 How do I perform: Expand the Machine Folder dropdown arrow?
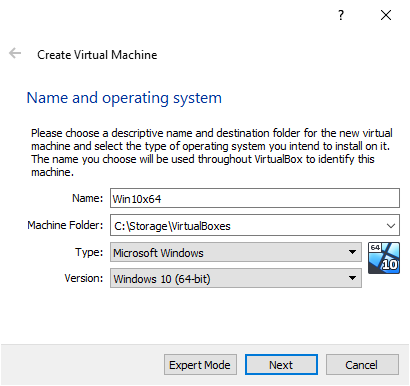pyautogui.click(x=391, y=226)
